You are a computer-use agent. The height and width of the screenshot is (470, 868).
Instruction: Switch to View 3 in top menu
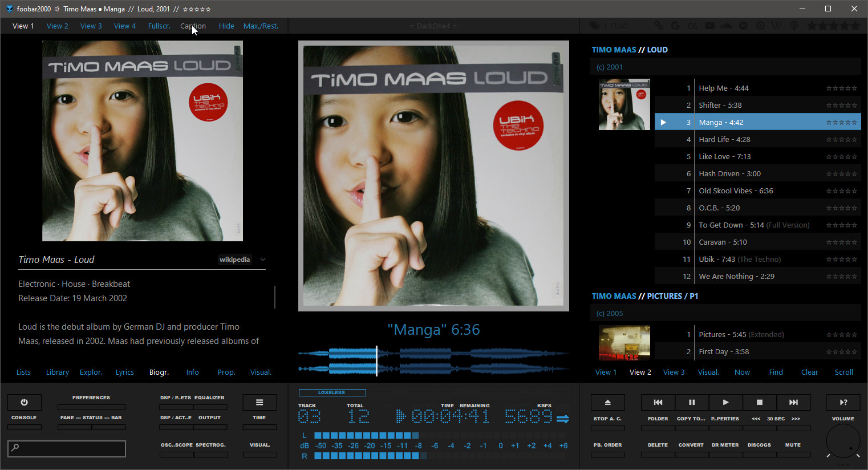click(91, 26)
